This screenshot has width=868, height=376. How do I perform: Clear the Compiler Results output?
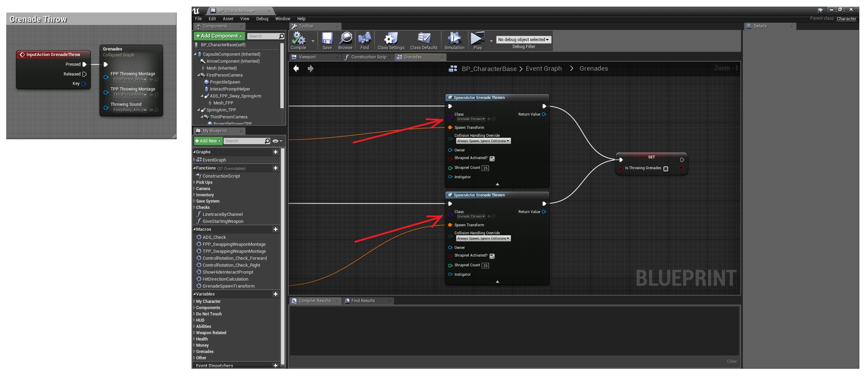tap(732, 361)
